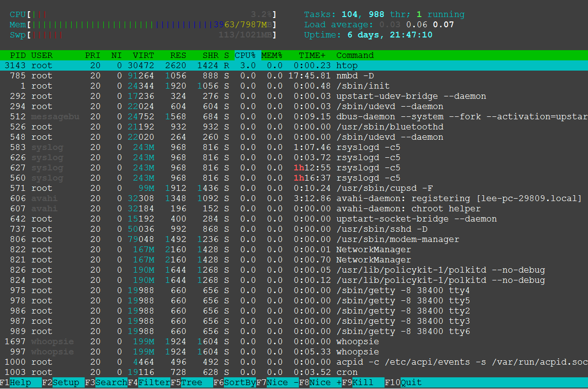
Task: Select rsyslogd -c5 row PID 583
Action: click(294, 148)
